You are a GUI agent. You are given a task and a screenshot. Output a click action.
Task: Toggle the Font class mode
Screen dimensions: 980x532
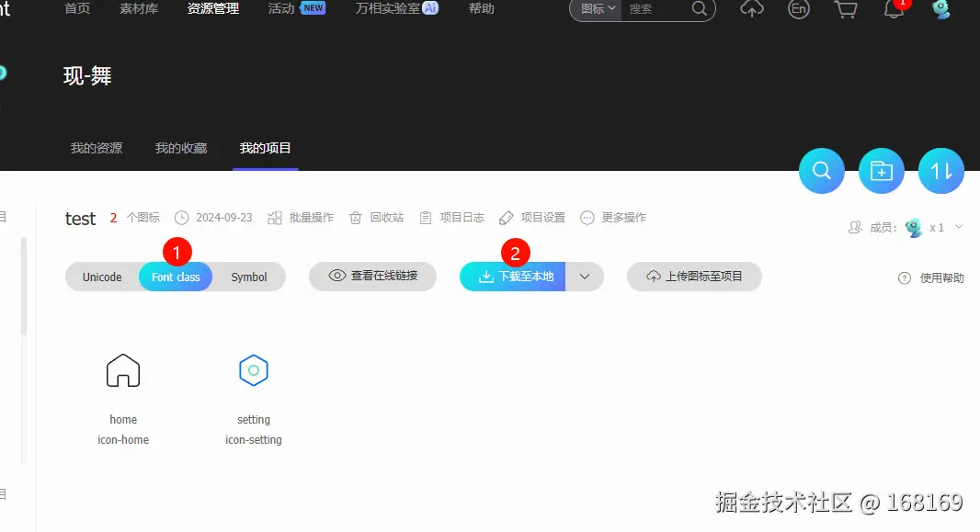click(x=176, y=277)
